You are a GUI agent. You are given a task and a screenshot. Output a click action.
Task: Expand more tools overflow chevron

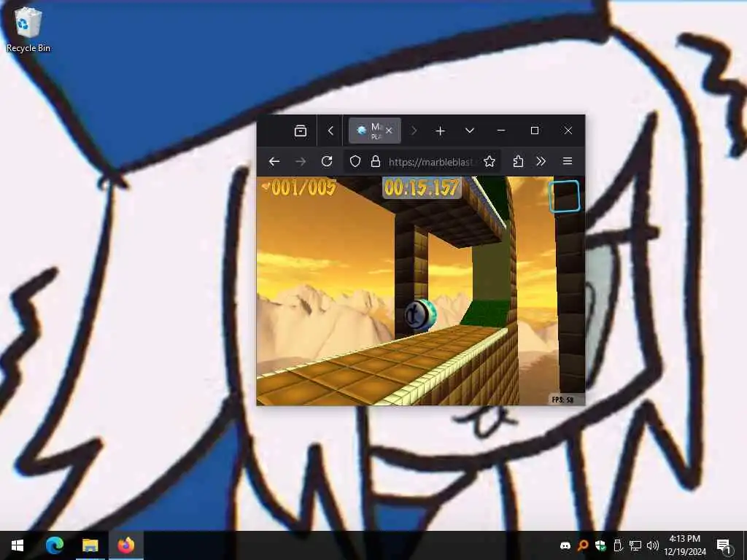[x=541, y=161]
